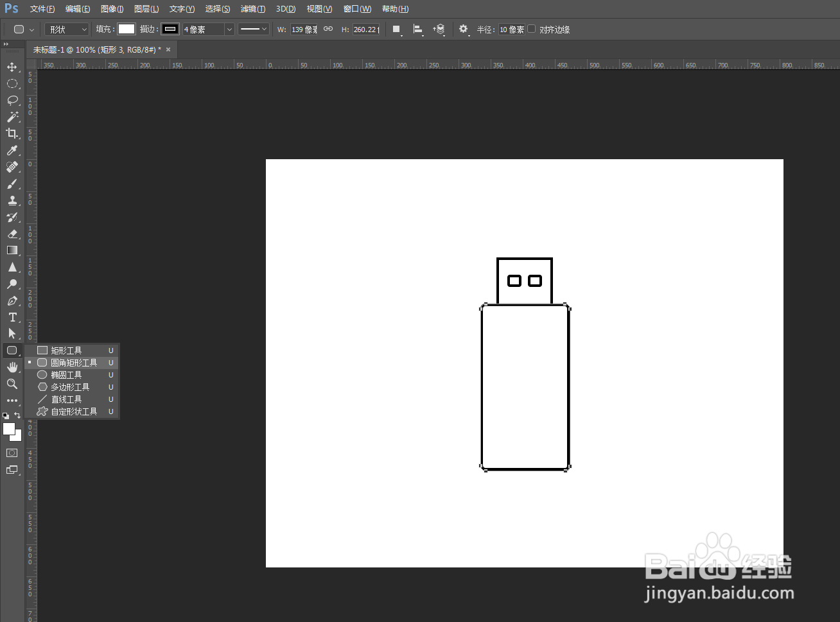Open path operations menu in options bar

(398, 30)
